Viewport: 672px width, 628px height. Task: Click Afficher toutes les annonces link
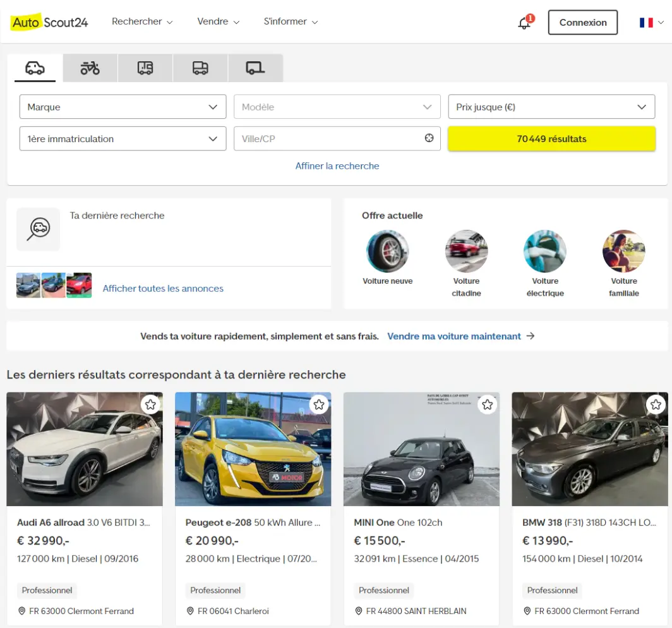163,289
